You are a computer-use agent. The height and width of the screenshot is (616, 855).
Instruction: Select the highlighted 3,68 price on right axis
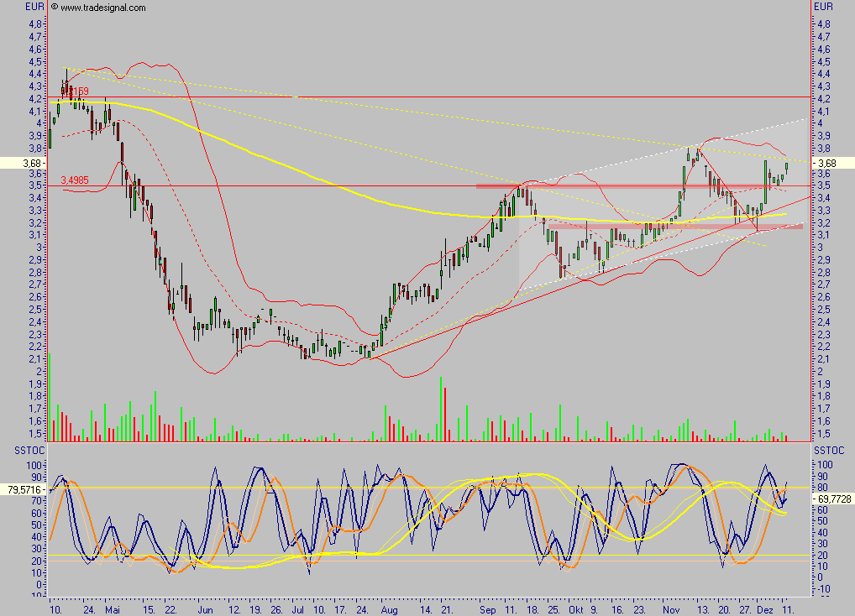coord(826,163)
